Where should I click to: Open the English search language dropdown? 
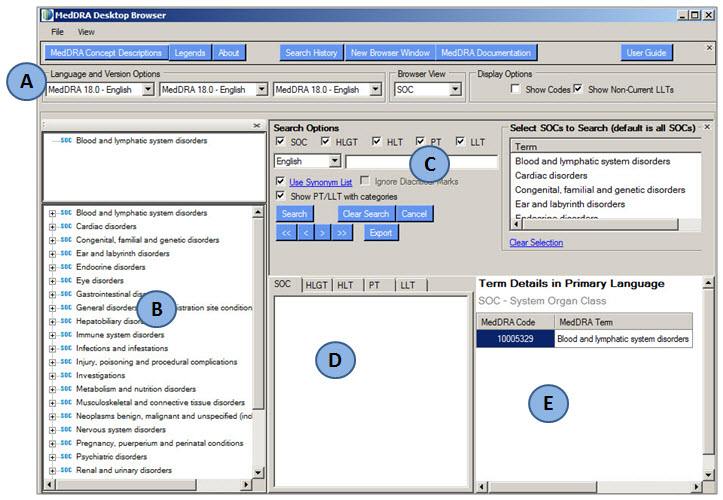pos(335,161)
